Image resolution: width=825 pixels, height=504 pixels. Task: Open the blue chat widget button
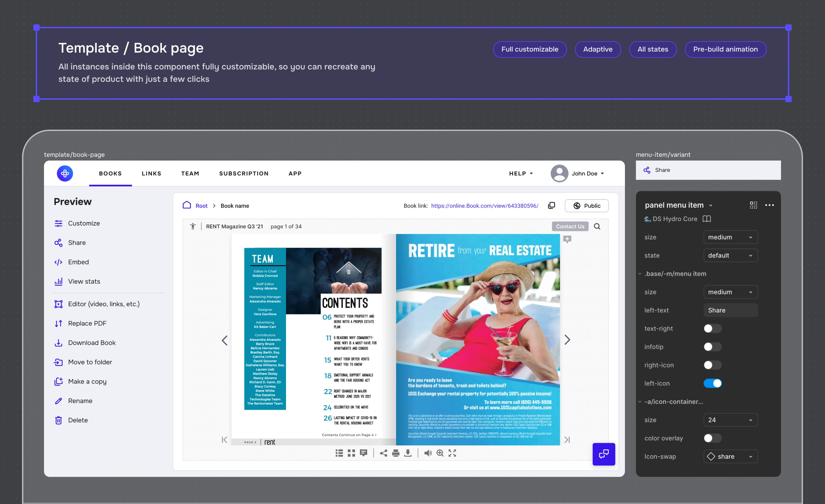pos(604,454)
